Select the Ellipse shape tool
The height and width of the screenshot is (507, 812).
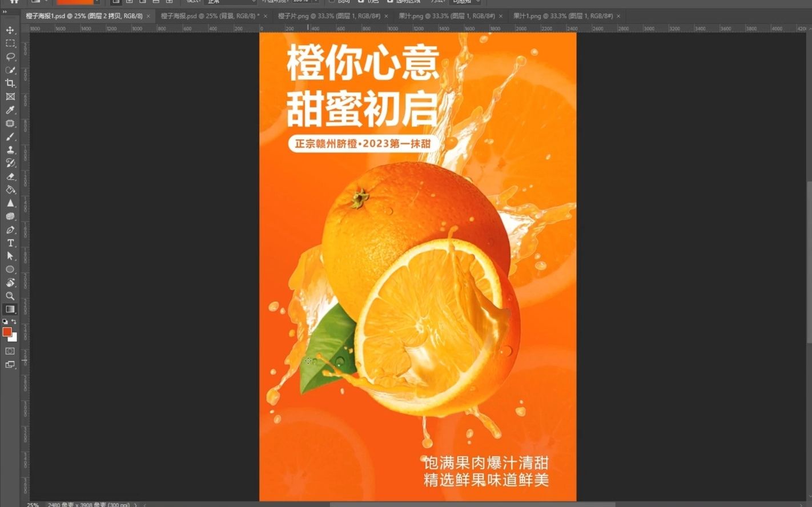pyautogui.click(x=10, y=269)
